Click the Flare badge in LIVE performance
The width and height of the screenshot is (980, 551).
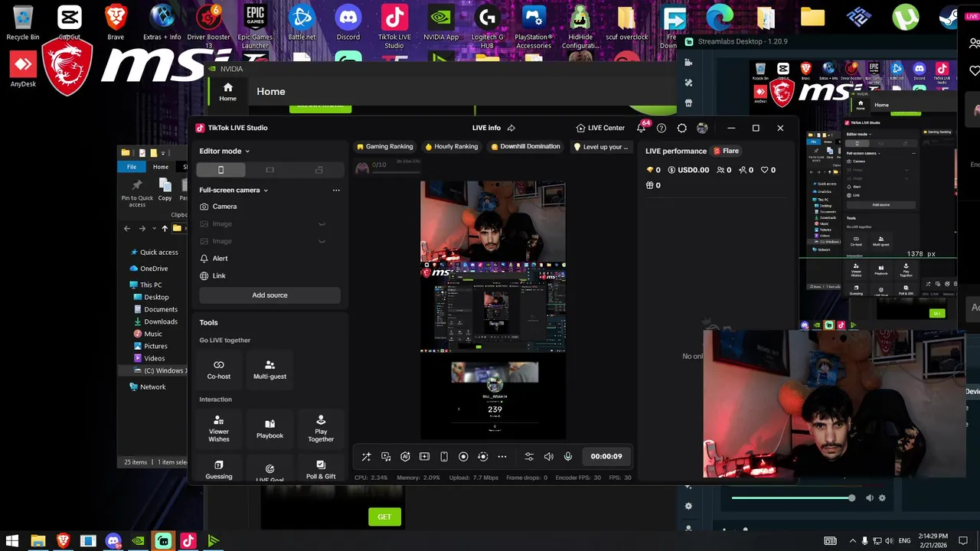(x=727, y=151)
